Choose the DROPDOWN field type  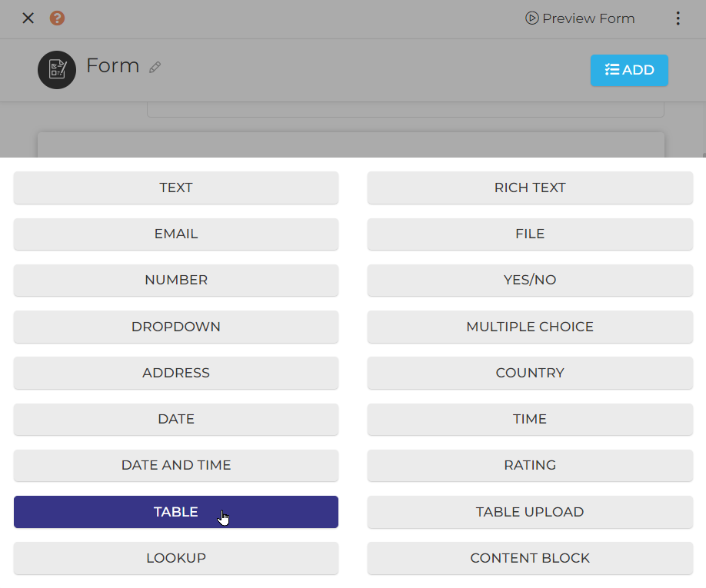coord(176,327)
